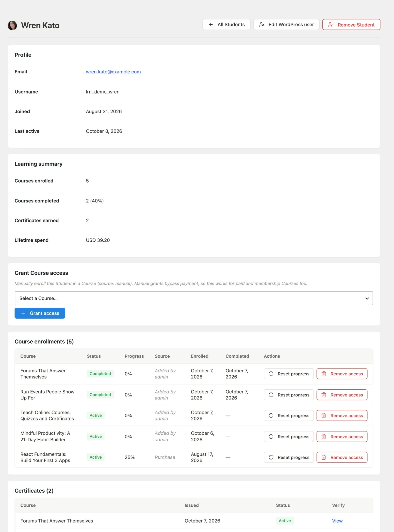Click reset icon for React Fundamentals row

click(271, 457)
